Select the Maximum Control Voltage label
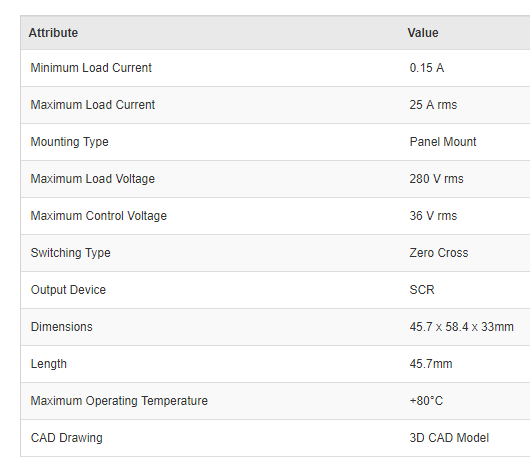Viewport: 530px width, 457px height. [x=99, y=216]
